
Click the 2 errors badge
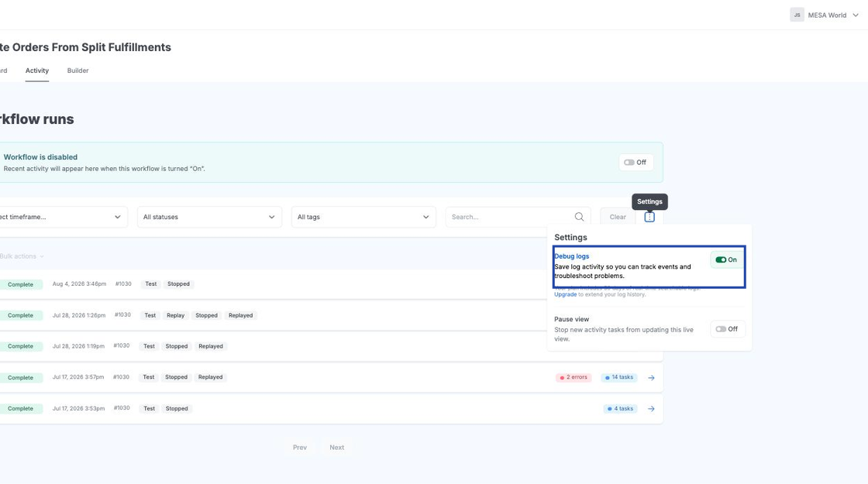point(573,377)
